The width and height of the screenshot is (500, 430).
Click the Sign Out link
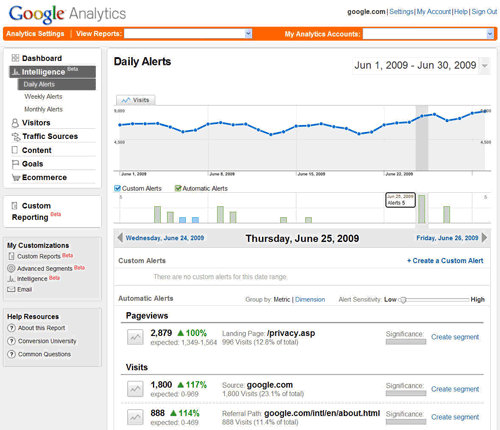pyautogui.click(x=484, y=12)
